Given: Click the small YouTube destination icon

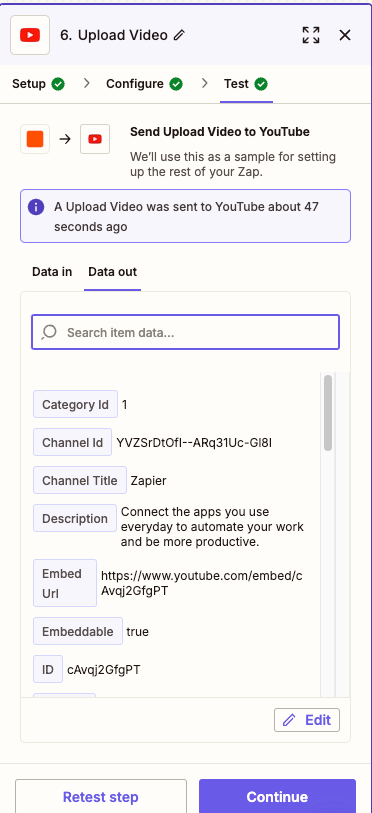Looking at the screenshot, I should pyautogui.click(x=95, y=139).
